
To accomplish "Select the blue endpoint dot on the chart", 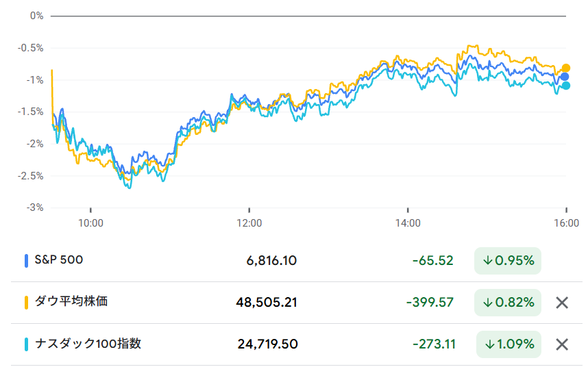I will (565, 77).
